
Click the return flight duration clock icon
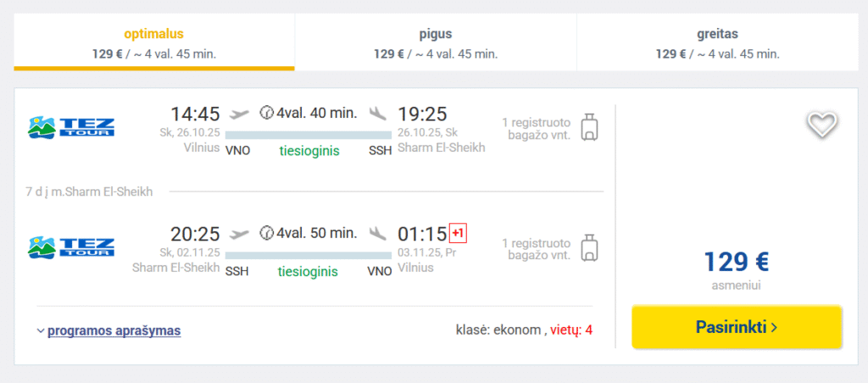[x=266, y=232]
